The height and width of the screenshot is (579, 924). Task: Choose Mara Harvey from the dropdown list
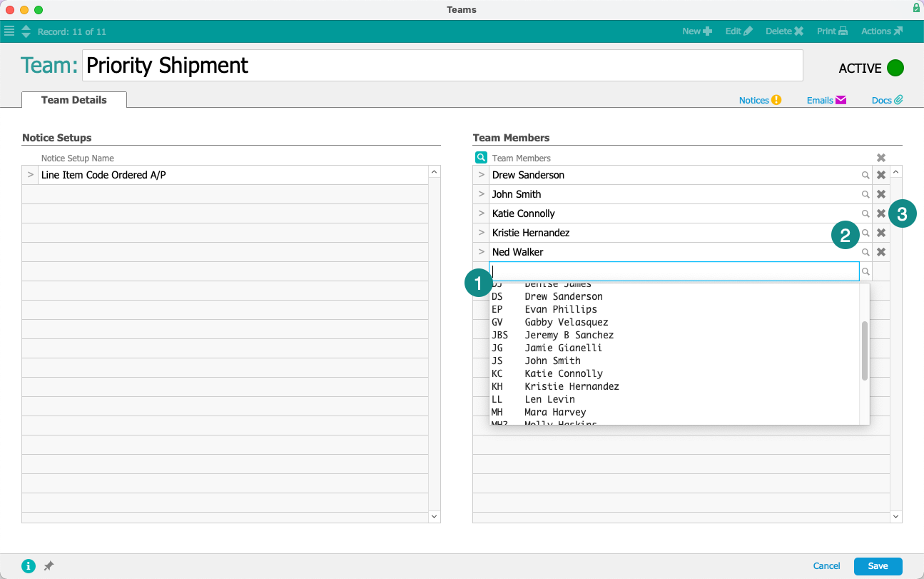674,412
